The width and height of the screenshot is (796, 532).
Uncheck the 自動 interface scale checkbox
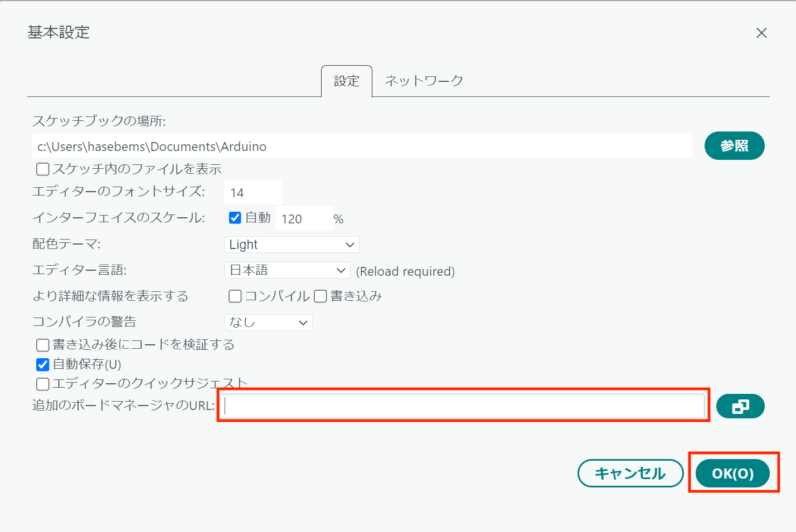(x=235, y=218)
